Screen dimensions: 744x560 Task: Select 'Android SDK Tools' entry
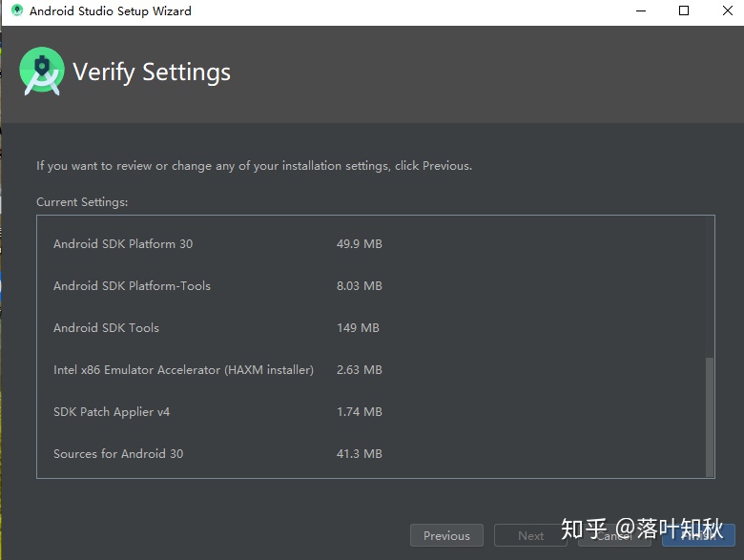[x=106, y=328]
